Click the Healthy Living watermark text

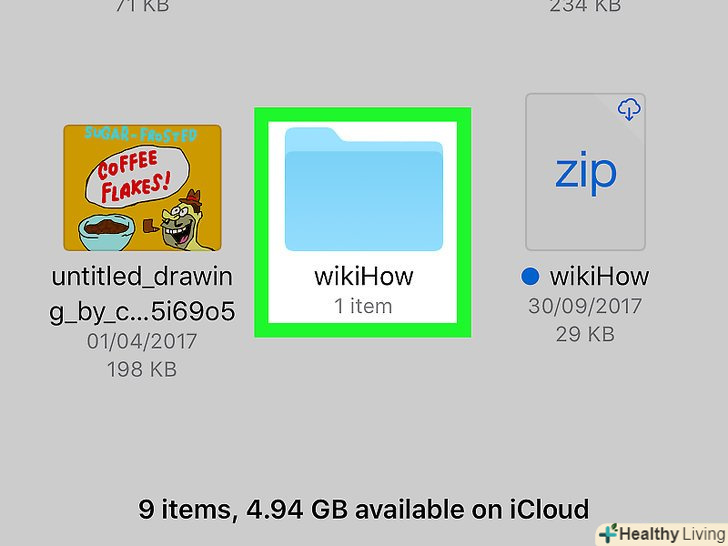[x=672, y=534]
